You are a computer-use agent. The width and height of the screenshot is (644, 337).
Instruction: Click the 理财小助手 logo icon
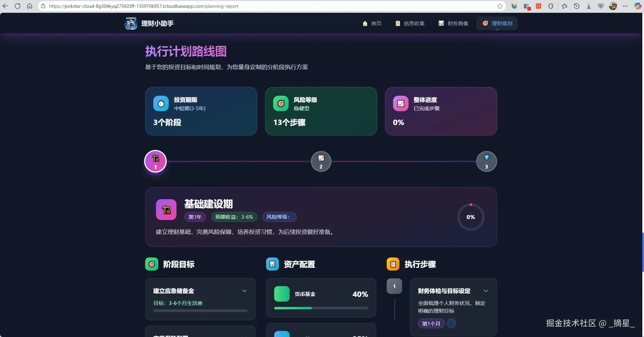tap(131, 23)
